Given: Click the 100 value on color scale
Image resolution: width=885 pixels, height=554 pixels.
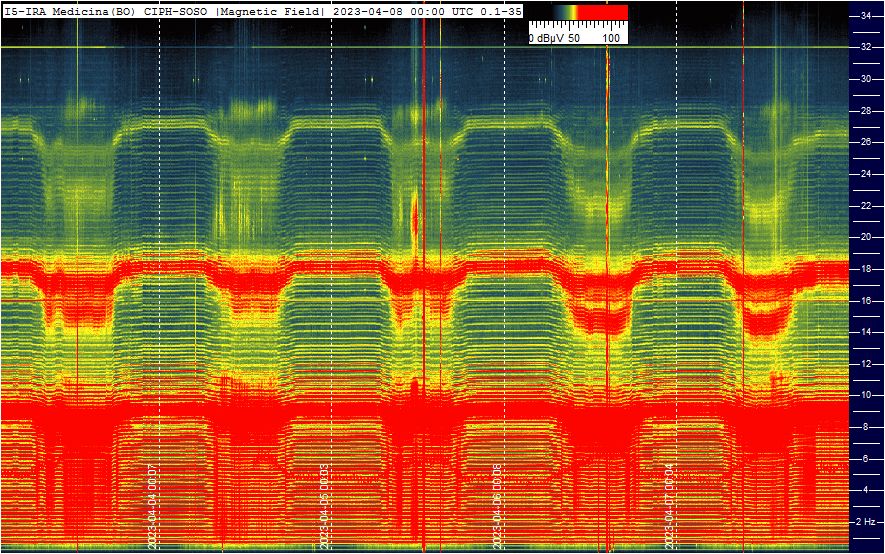Looking at the screenshot, I should pos(611,38).
